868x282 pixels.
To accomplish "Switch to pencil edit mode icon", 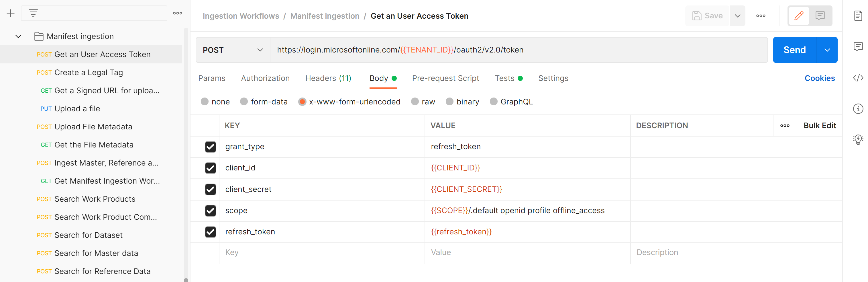I will click(x=799, y=15).
